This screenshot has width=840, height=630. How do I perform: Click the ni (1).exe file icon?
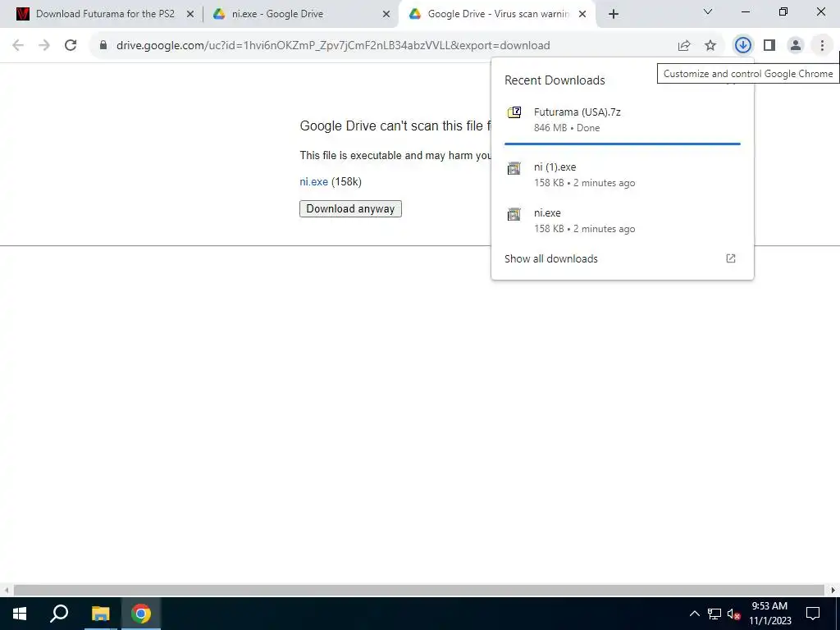514,168
